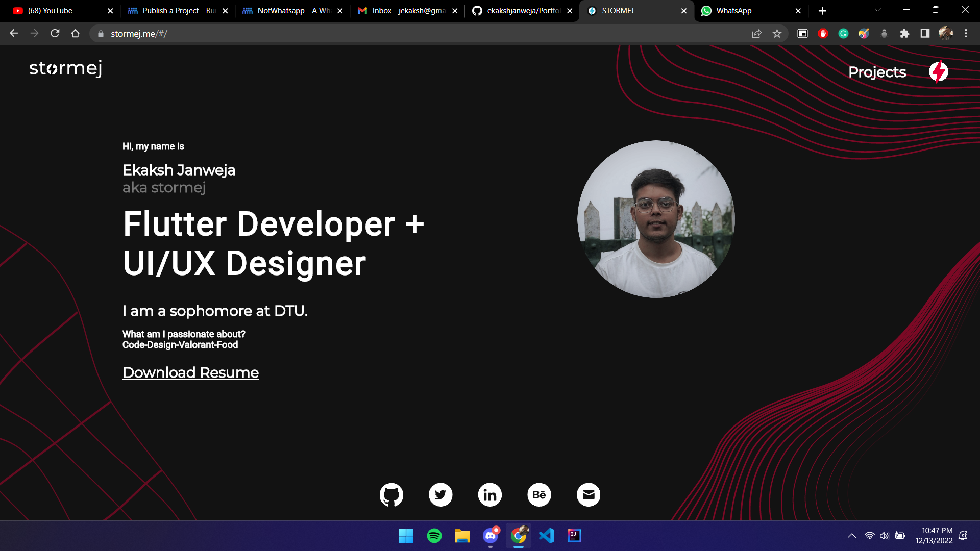The height and width of the screenshot is (551, 980).
Task: Open the browser home page button
Action: (76, 33)
